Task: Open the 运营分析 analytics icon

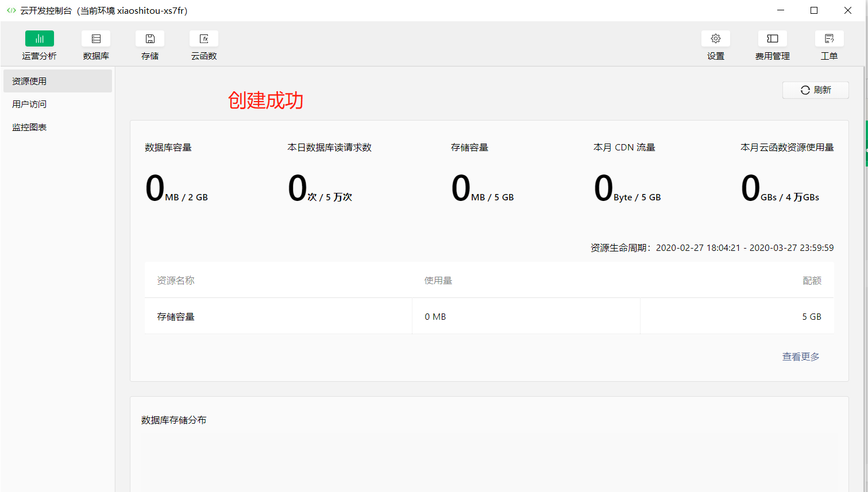Action: pyautogui.click(x=39, y=38)
